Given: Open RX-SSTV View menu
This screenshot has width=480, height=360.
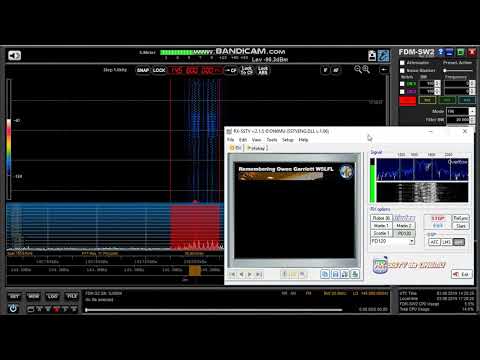Looking at the screenshot, I should pyautogui.click(x=256, y=140).
